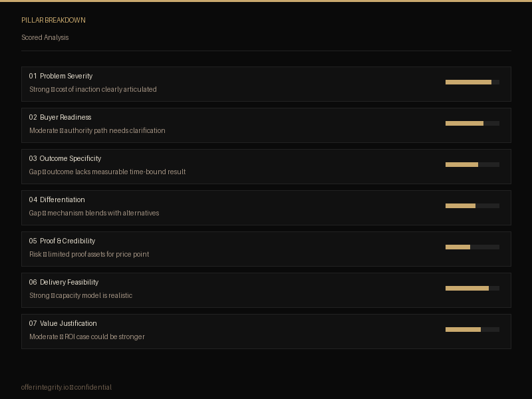Click the PILLAR BREAKDOWN heading
Image resolution: width=532 pixels, height=399 pixels.
pyautogui.click(x=53, y=21)
